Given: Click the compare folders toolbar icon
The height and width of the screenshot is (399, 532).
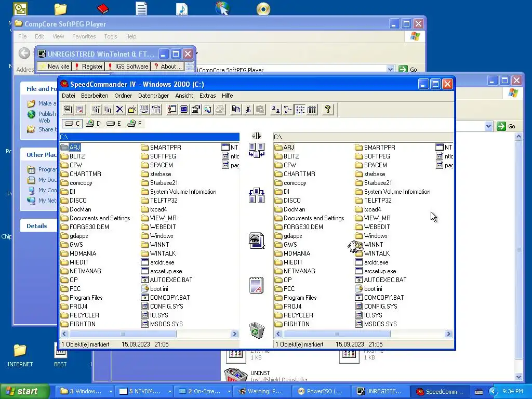Looking at the screenshot, I should point(144,110).
